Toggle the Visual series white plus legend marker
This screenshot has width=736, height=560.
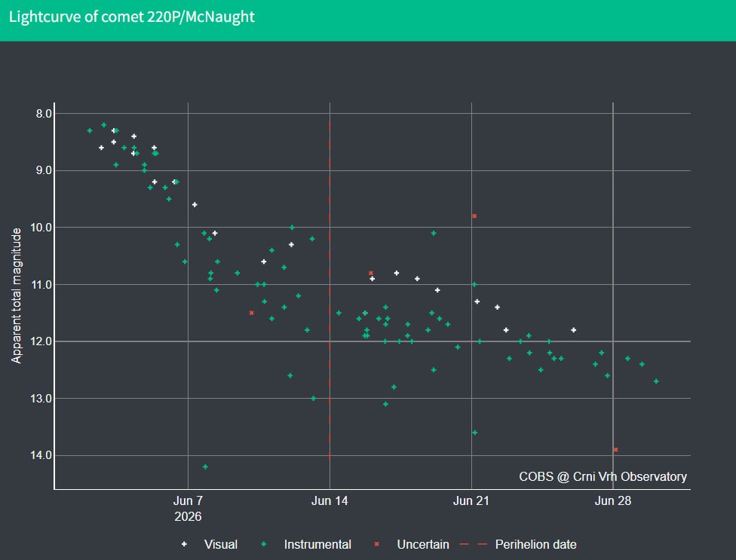coord(184,544)
